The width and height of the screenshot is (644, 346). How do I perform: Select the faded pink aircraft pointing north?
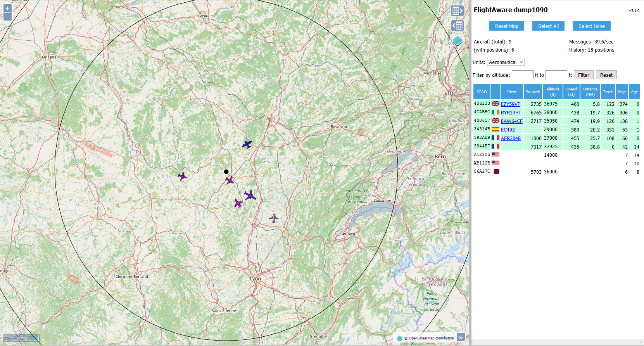click(x=274, y=218)
